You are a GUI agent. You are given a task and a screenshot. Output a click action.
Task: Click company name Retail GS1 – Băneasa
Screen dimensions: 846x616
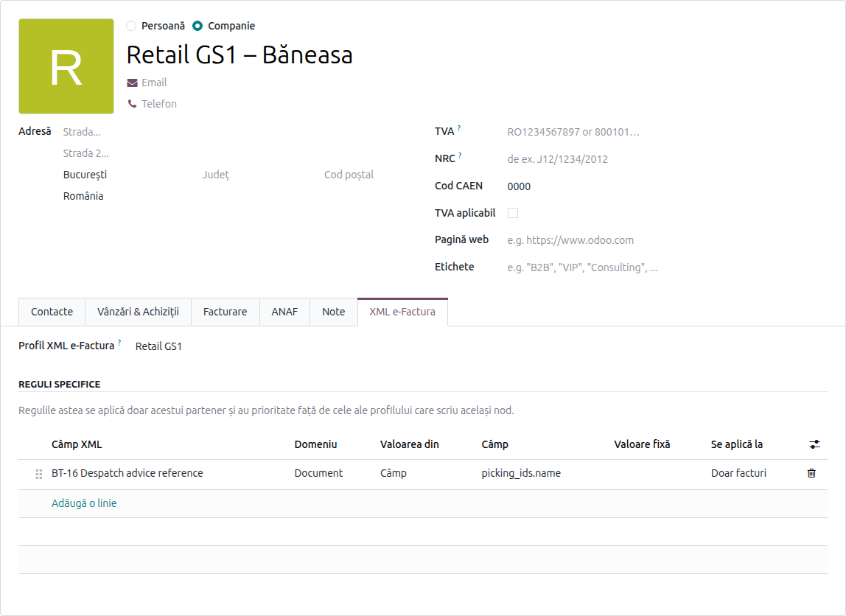(240, 55)
